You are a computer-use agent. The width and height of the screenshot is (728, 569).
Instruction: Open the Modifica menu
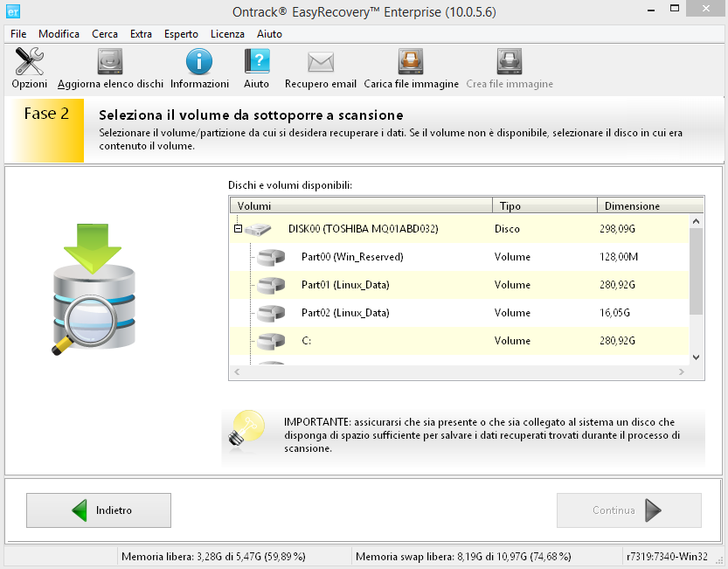(x=59, y=34)
